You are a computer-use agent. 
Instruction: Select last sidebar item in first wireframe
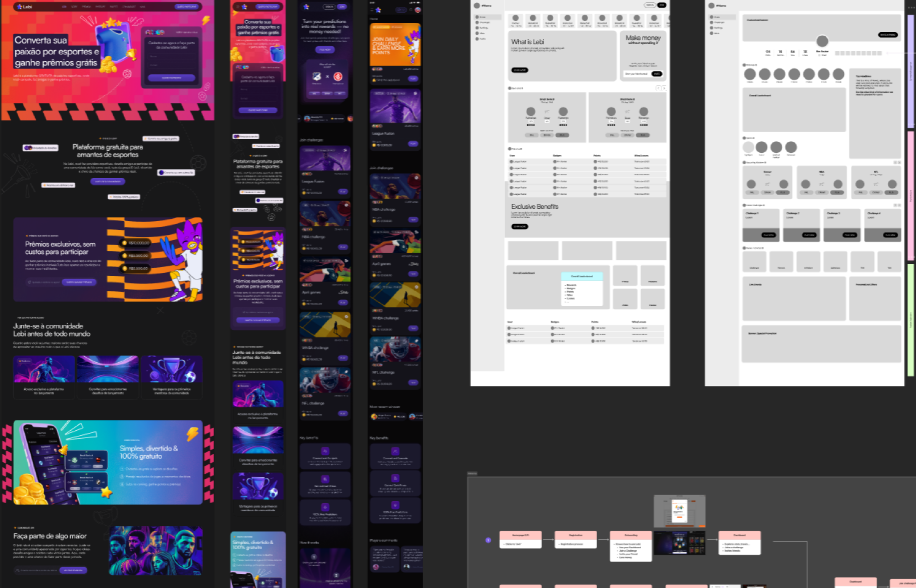(x=481, y=39)
